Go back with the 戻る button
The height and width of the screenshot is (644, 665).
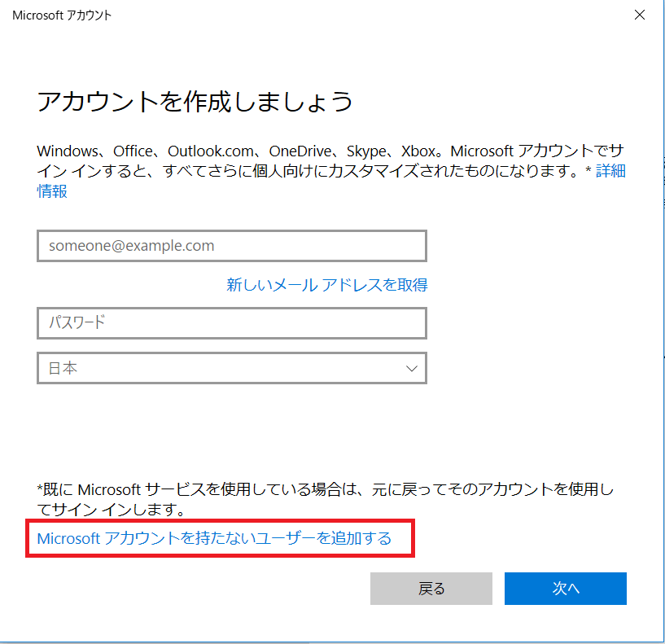pyautogui.click(x=431, y=589)
